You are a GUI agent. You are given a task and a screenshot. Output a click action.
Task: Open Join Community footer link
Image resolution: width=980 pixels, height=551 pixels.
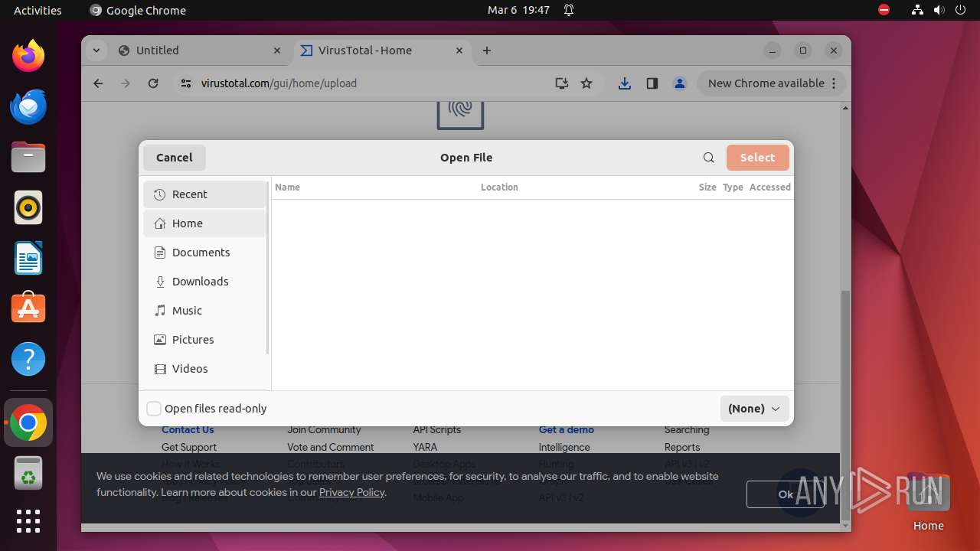[x=324, y=430]
